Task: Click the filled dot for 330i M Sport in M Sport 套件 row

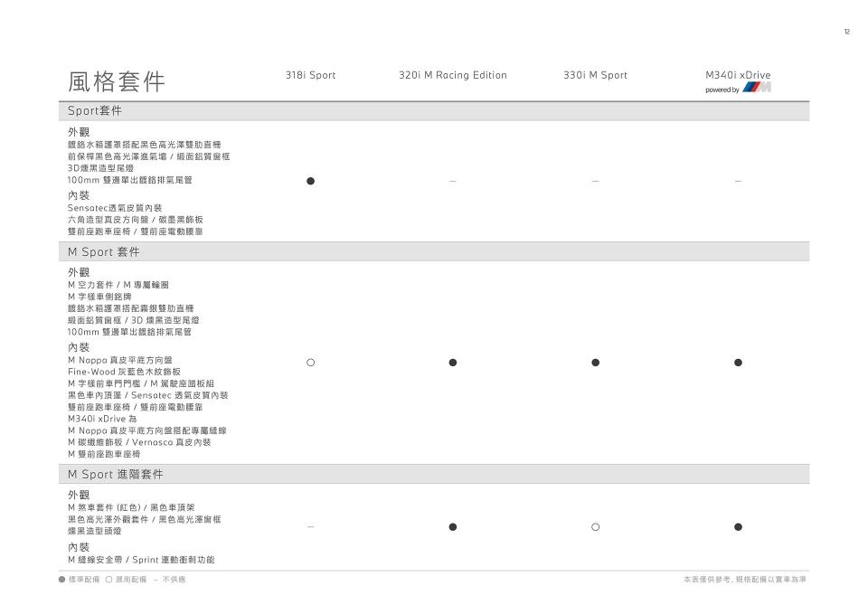Action: [x=595, y=363]
